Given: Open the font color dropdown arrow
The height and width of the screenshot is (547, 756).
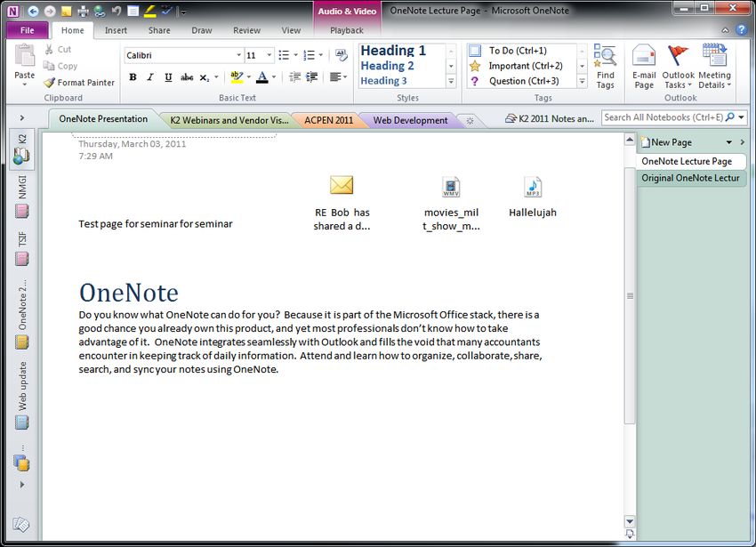Looking at the screenshot, I should (x=274, y=76).
